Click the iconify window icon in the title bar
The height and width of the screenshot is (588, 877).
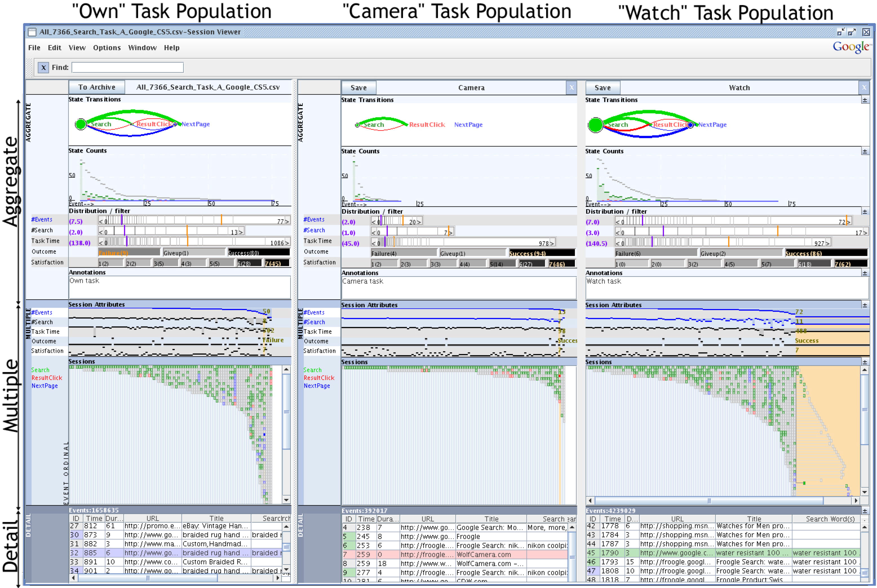pyautogui.click(x=841, y=32)
